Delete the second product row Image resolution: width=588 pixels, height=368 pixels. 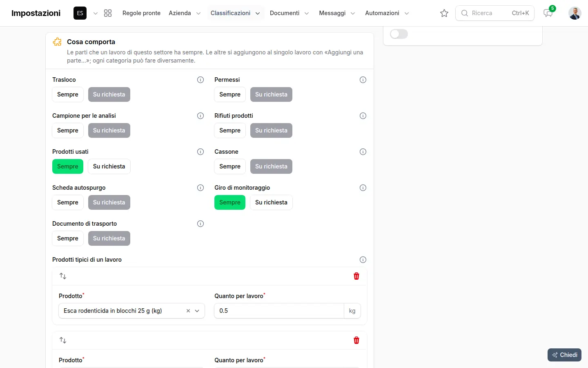point(356,340)
